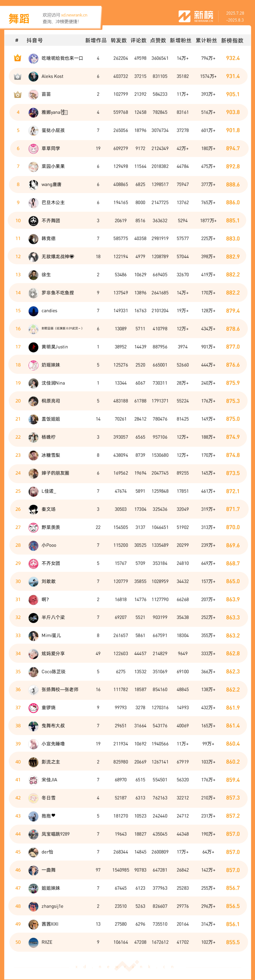Click the silver crown rank-two icon

coord(17,76)
